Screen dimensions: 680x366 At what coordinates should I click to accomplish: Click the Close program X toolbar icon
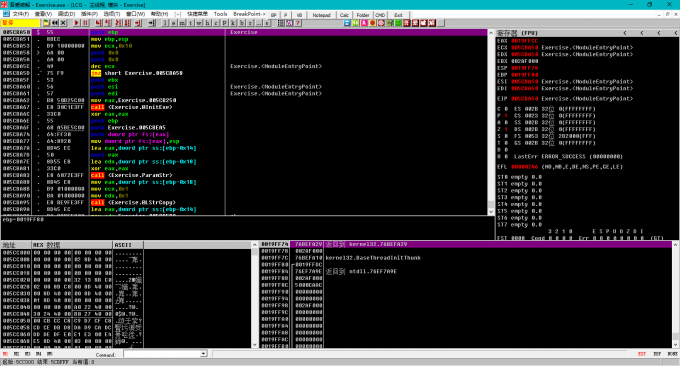(x=63, y=23)
